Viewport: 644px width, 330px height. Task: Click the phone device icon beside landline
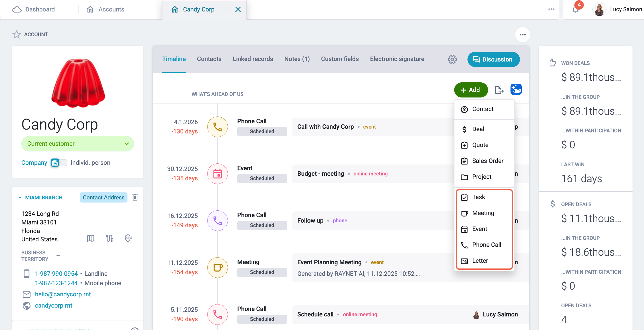point(27,274)
